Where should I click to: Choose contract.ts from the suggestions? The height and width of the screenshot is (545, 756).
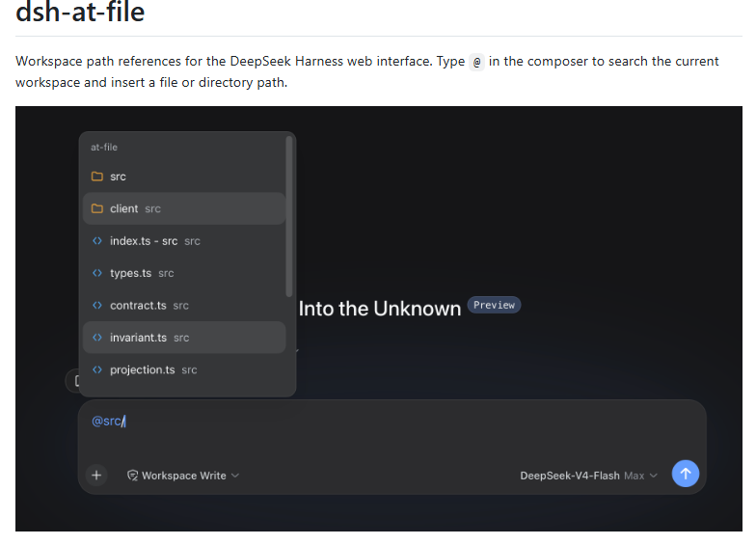pos(184,305)
